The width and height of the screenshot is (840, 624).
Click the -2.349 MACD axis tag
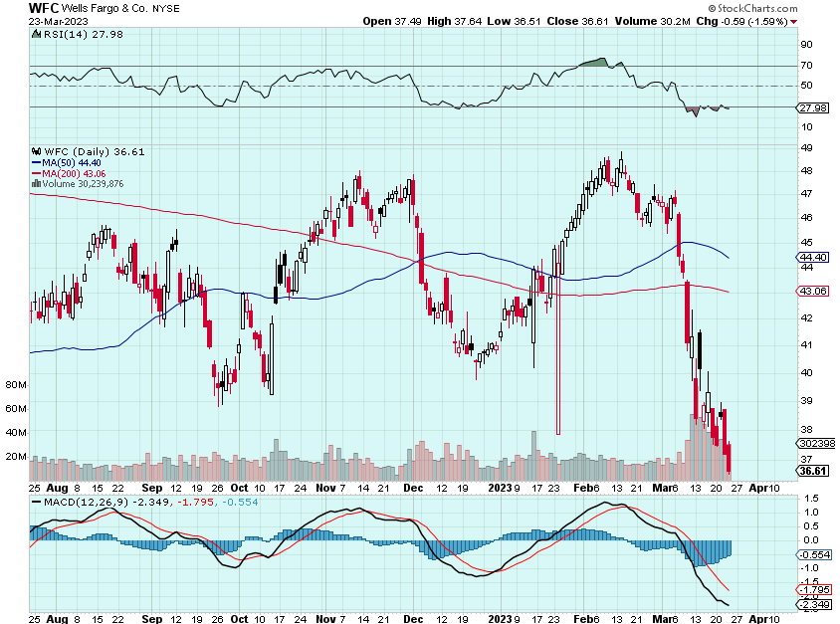tap(814, 605)
